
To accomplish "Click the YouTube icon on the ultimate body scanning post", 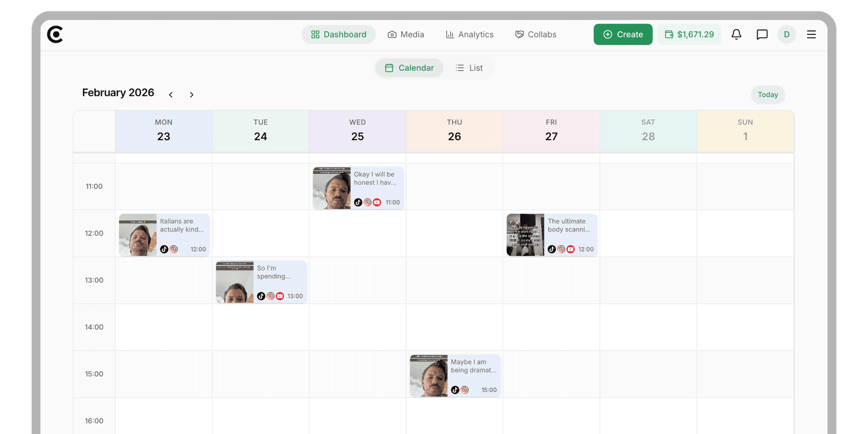I will [x=571, y=249].
